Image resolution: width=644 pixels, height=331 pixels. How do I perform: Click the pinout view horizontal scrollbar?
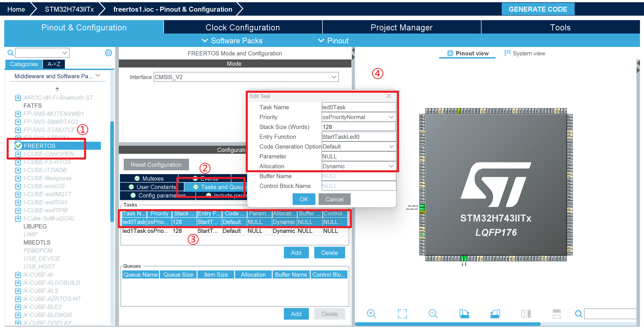[x=448, y=324]
